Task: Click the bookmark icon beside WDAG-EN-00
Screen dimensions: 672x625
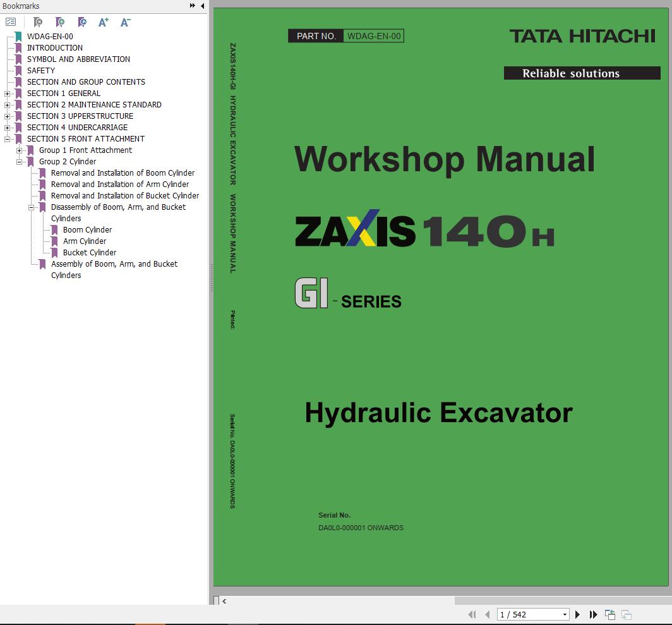Action: point(18,37)
